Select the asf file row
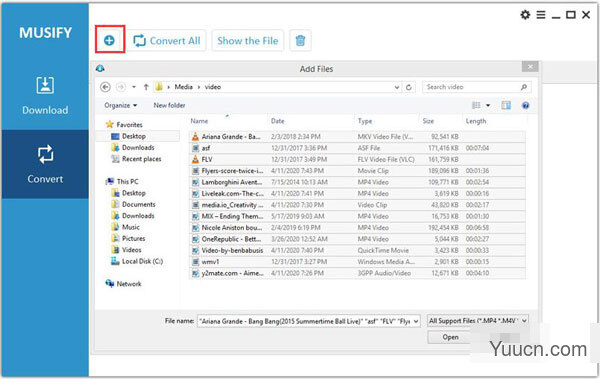Screen dimensions: 600x379 (357, 148)
